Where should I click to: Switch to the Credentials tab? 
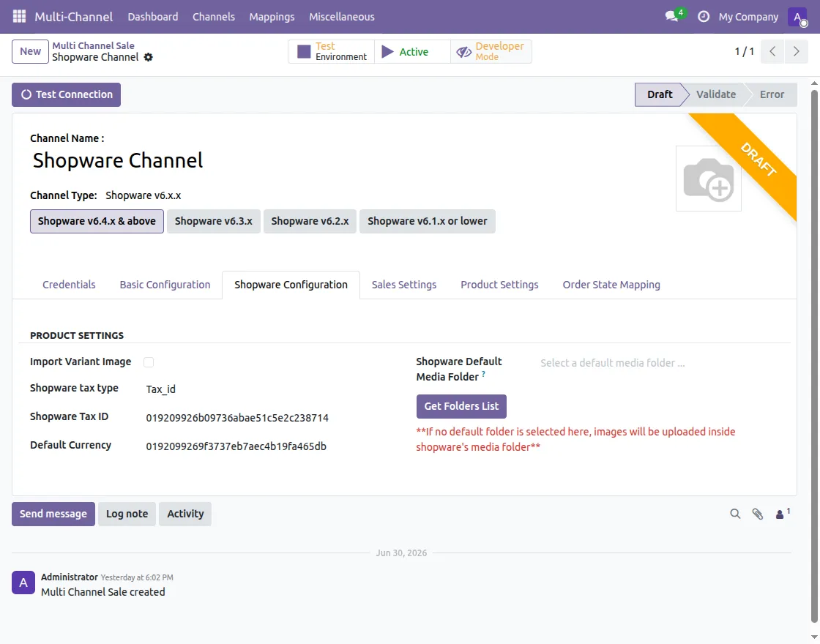click(69, 285)
